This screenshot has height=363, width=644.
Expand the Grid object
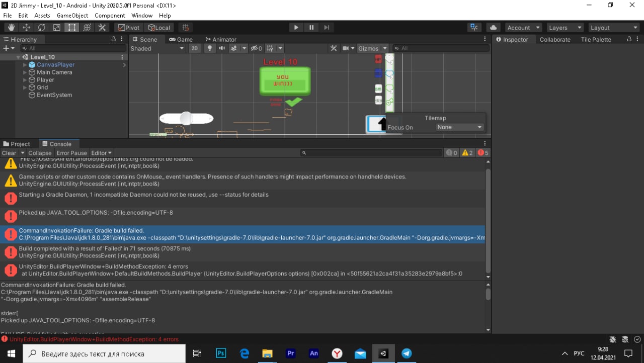click(25, 87)
